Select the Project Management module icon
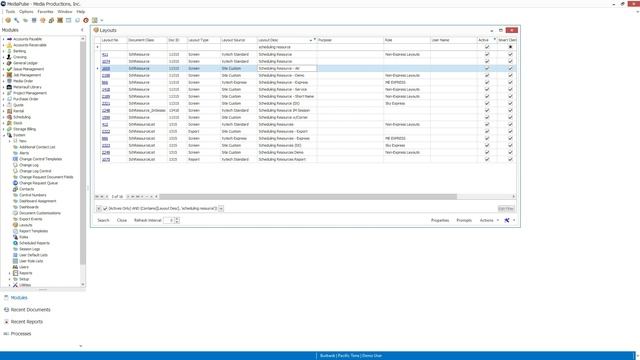This screenshot has height=360, width=640. [x=9, y=93]
